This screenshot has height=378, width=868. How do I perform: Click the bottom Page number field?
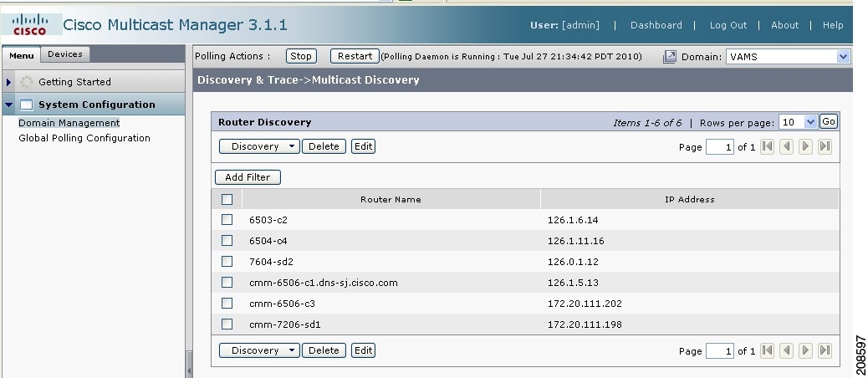(x=720, y=351)
